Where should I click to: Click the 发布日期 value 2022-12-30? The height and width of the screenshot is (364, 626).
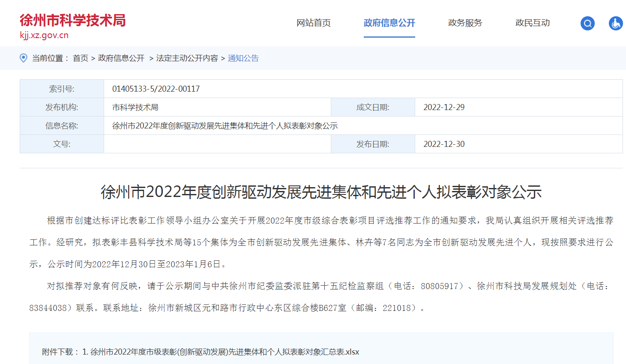[x=444, y=144]
